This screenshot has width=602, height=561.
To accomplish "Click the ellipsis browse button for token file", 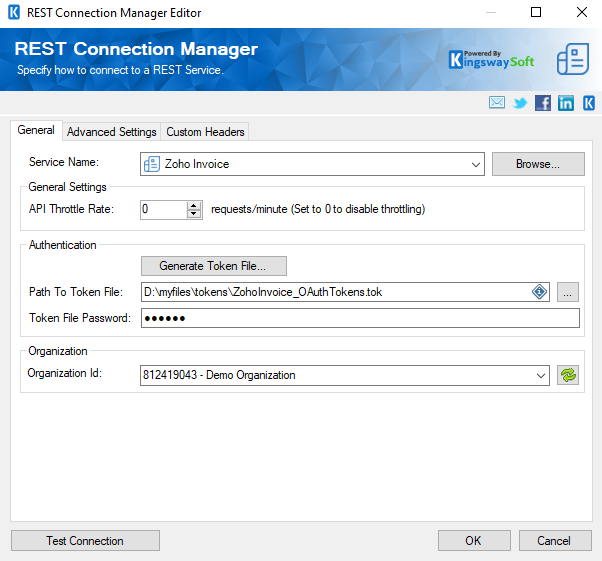I will click(x=568, y=292).
